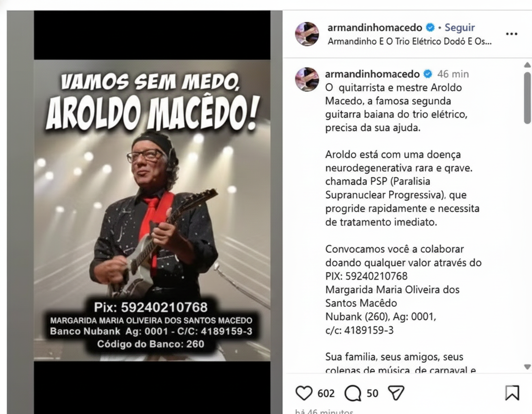Click verified badge in caption author line

pyautogui.click(x=428, y=74)
